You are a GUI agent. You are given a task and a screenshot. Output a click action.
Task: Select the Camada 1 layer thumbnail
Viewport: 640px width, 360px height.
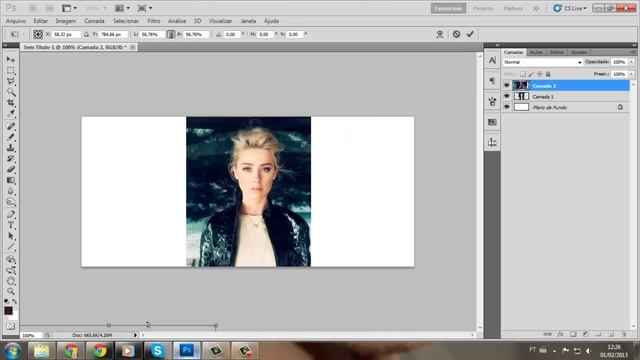[521, 96]
